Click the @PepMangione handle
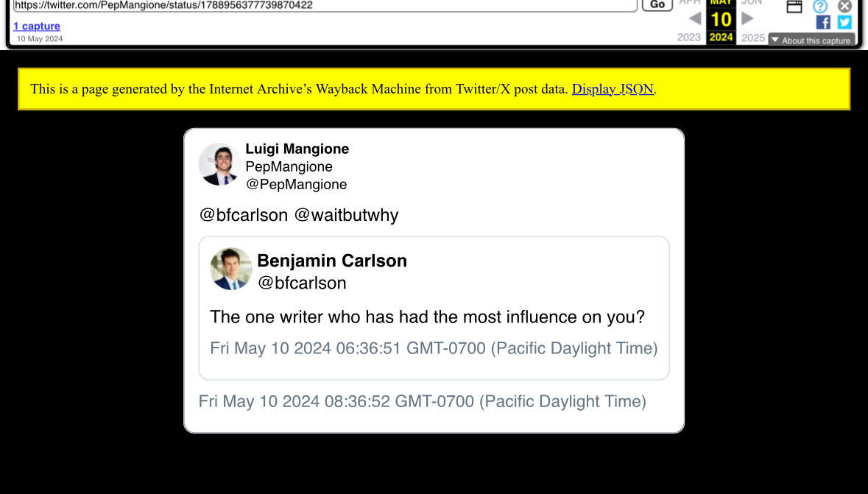 (296, 184)
